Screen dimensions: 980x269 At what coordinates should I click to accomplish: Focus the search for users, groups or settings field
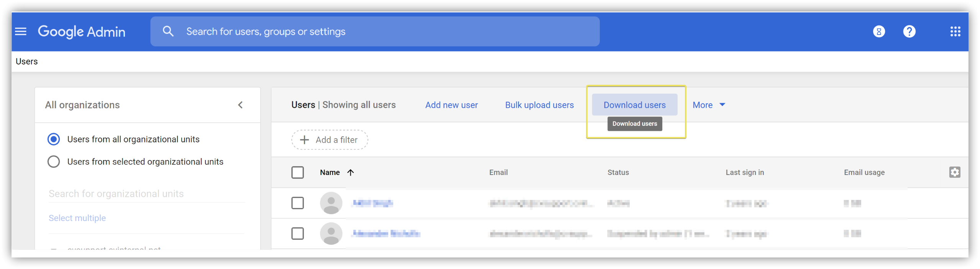coord(375,31)
